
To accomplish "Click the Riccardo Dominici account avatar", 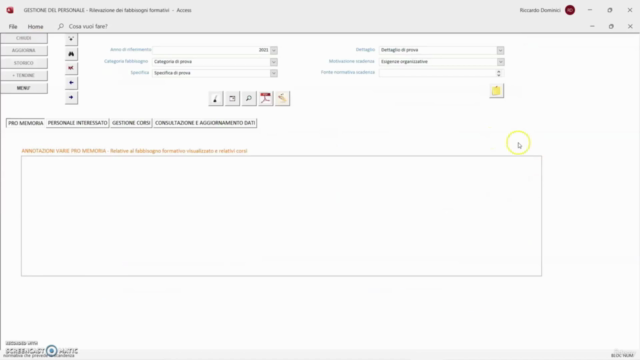I will pyautogui.click(x=570, y=10).
